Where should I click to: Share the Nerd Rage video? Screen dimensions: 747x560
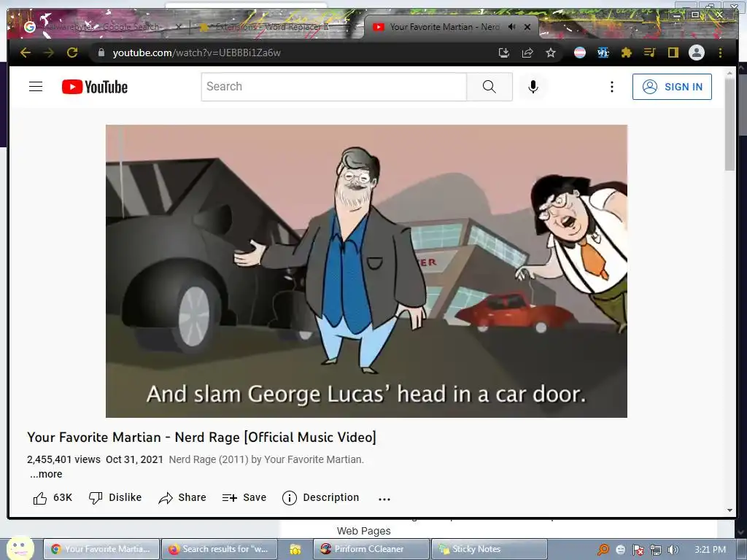coord(182,497)
